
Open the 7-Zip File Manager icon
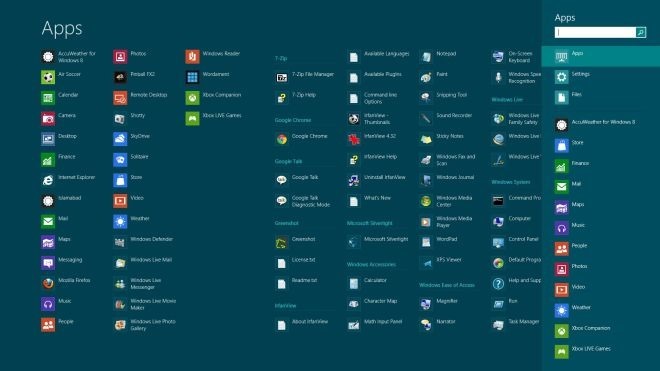tap(282, 77)
